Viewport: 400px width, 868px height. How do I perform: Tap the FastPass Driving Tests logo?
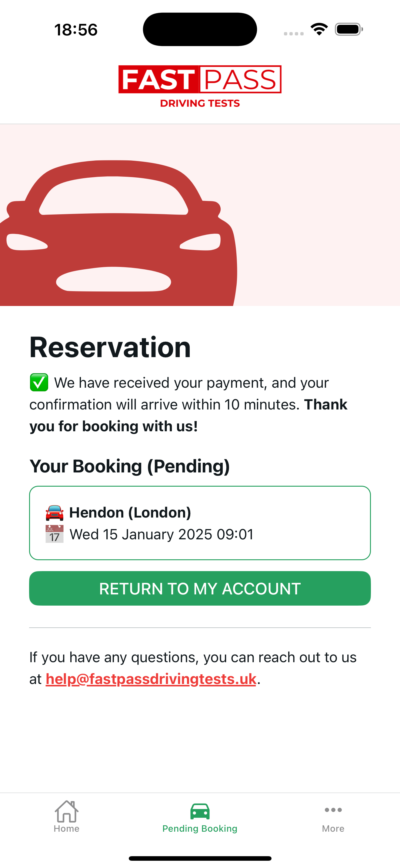tap(200, 86)
